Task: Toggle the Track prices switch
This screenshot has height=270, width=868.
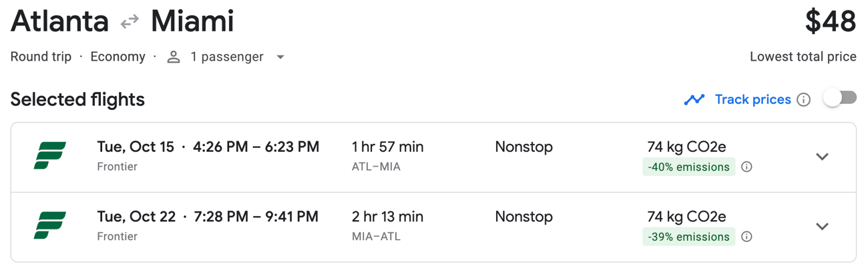Action: 840,98
